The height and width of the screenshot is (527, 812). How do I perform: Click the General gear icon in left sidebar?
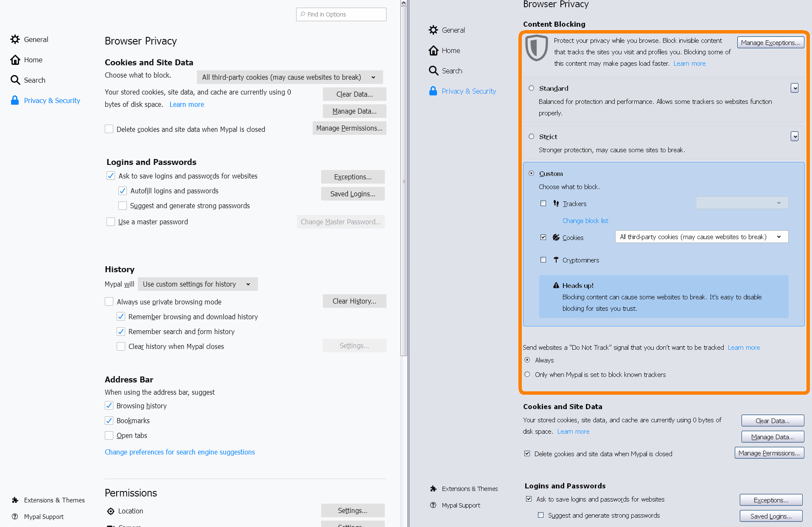(x=15, y=39)
